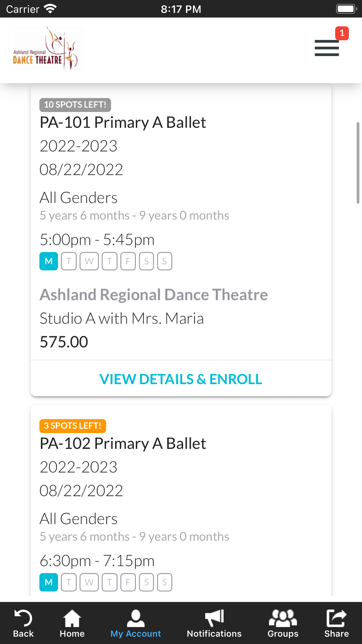Open the Notifications megaphone tab
The image size is (362, 644).
coord(214,623)
